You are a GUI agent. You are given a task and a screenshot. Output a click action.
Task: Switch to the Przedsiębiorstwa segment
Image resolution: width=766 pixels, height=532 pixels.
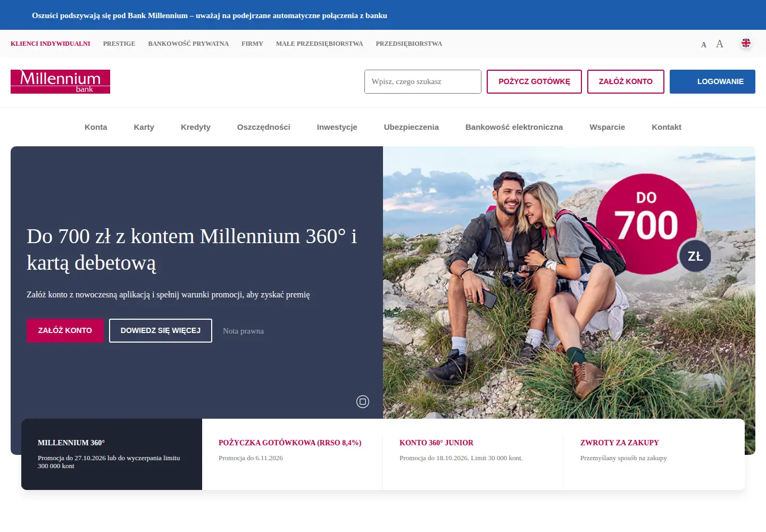click(x=409, y=44)
